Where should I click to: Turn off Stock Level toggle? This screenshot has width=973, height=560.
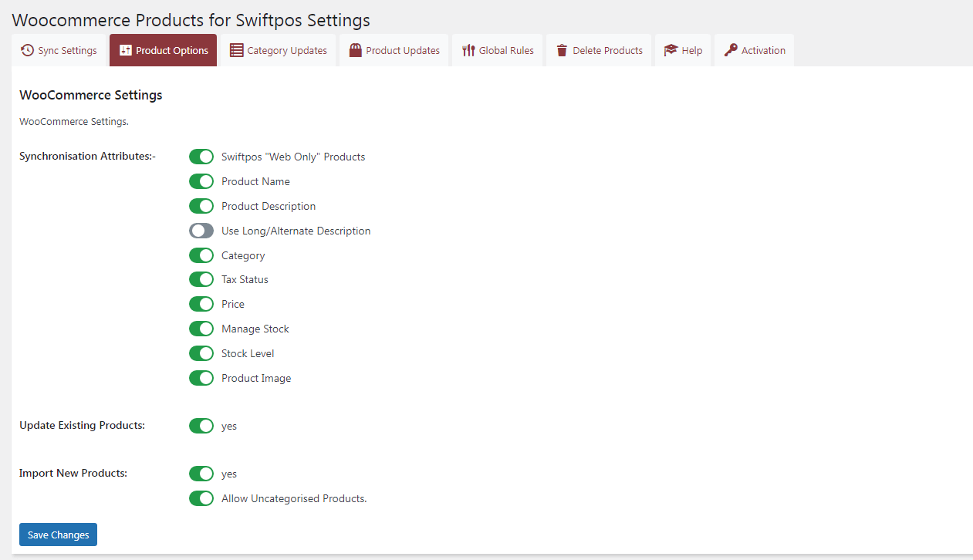[201, 353]
